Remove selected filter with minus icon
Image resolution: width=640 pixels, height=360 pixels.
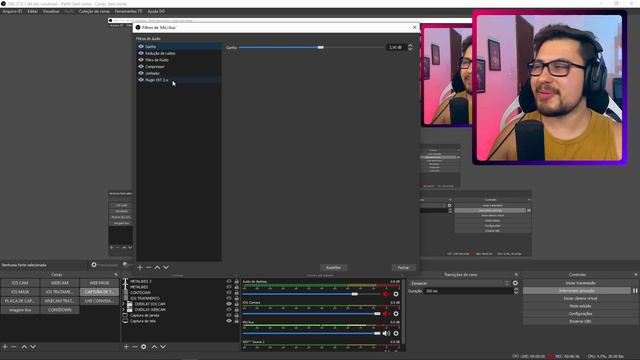click(x=149, y=267)
